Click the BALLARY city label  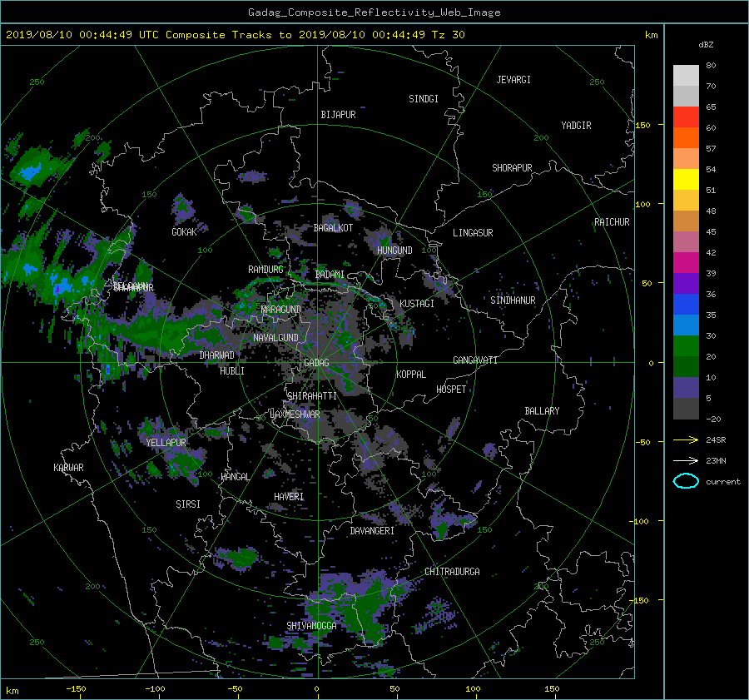click(x=542, y=411)
